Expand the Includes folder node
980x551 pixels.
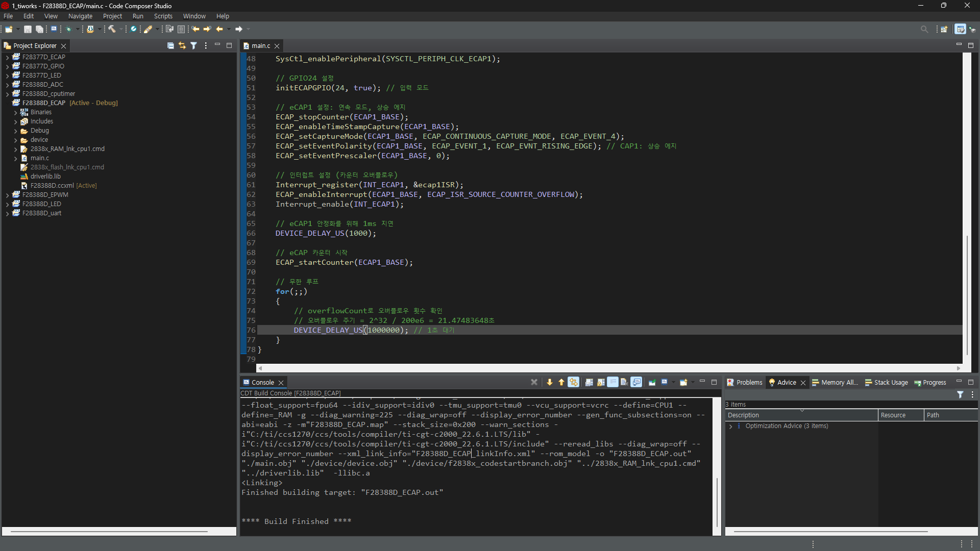point(16,121)
